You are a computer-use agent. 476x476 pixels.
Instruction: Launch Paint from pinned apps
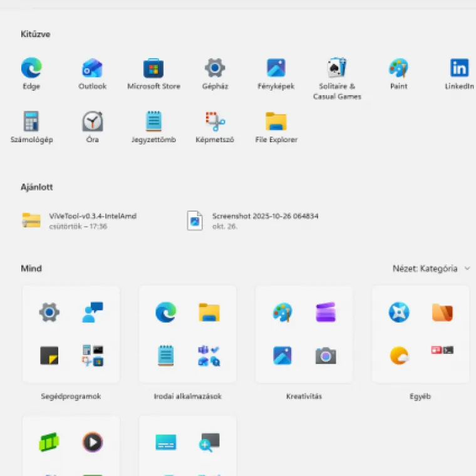(398, 74)
